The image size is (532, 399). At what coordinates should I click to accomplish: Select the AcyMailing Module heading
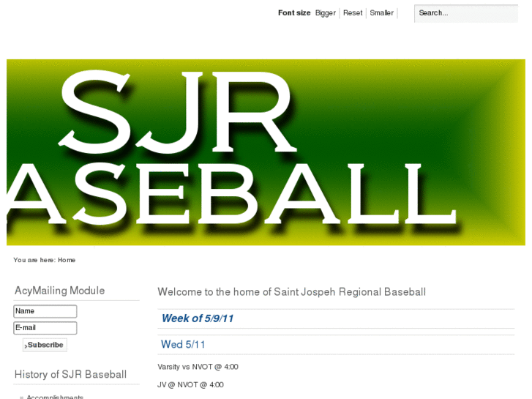tap(60, 291)
